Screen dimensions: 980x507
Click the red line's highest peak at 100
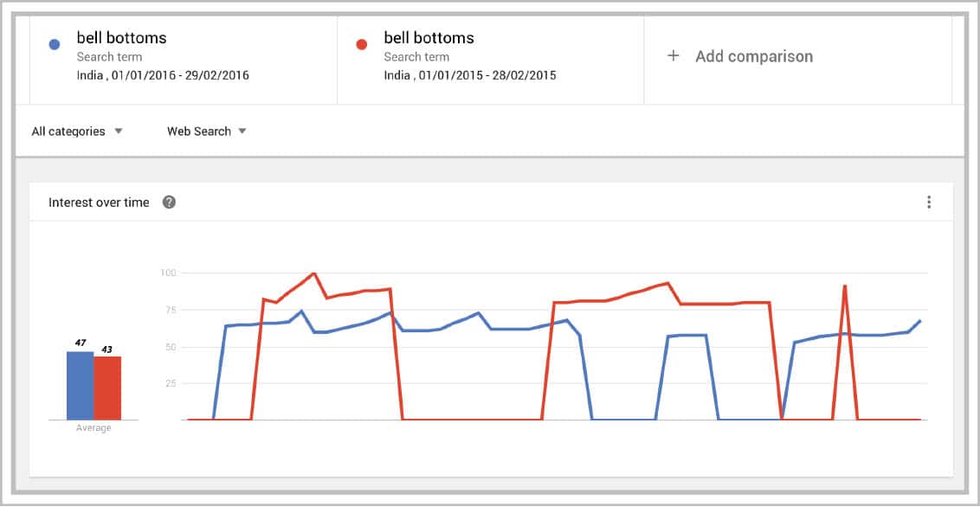[x=313, y=273]
